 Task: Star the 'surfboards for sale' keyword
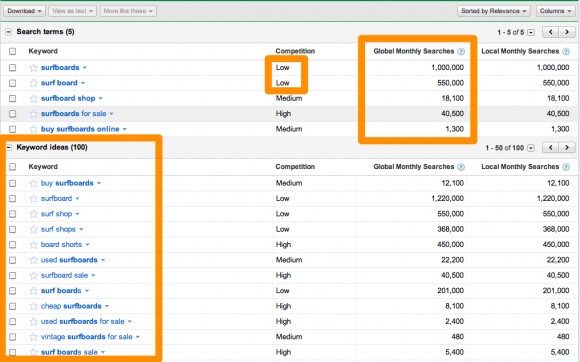click(x=34, y=114)
